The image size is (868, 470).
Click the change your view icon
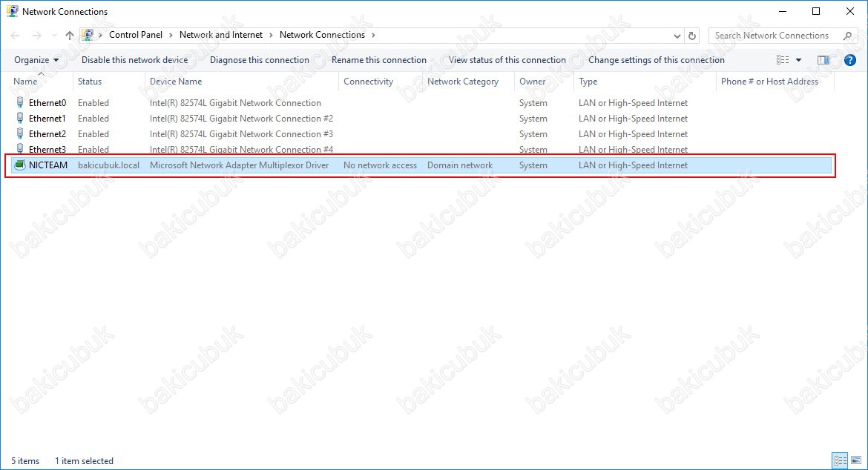click(x=783, y=60)
